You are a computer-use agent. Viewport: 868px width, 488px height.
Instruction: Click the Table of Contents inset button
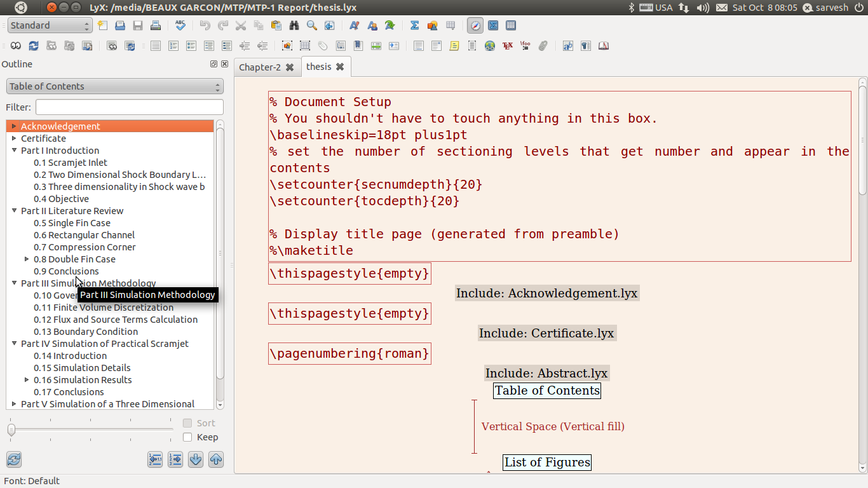coord(547,390)
